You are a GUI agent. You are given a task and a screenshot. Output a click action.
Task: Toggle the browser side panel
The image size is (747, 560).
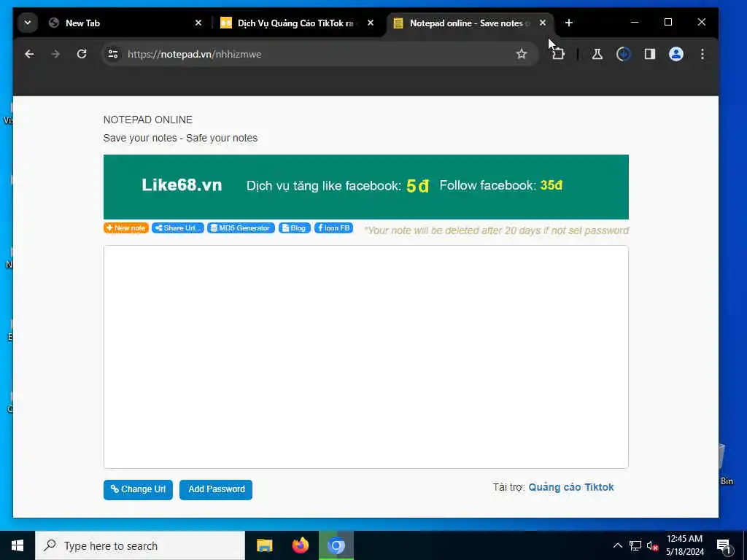click(x=650, y=54)
